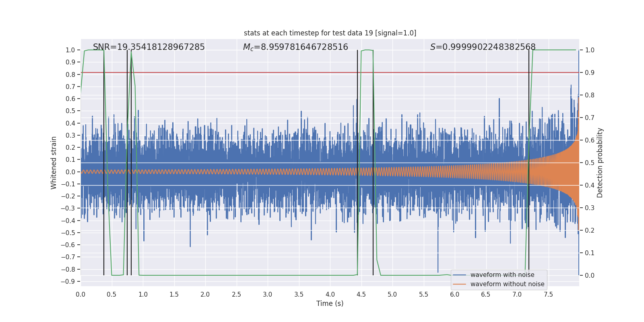The width and height of the screenshot is (644, 322).
Task: Select the 0.9 tick on the Detection probability axis
Action: (590, 72)
